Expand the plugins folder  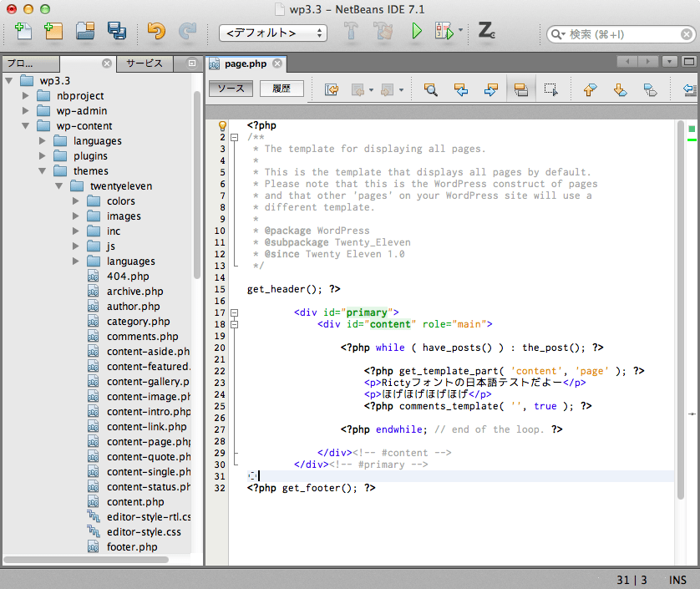pos(43,156)
